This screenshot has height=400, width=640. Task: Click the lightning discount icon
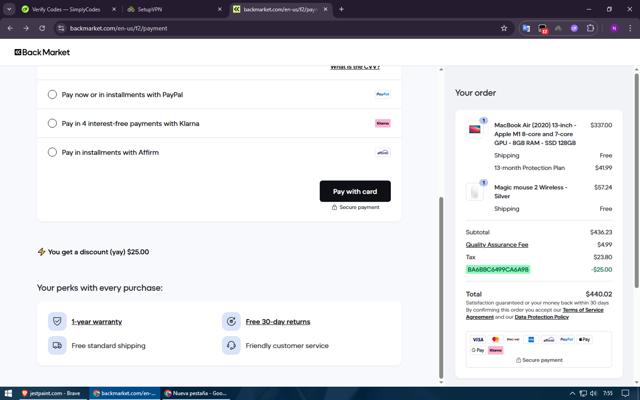41,252
